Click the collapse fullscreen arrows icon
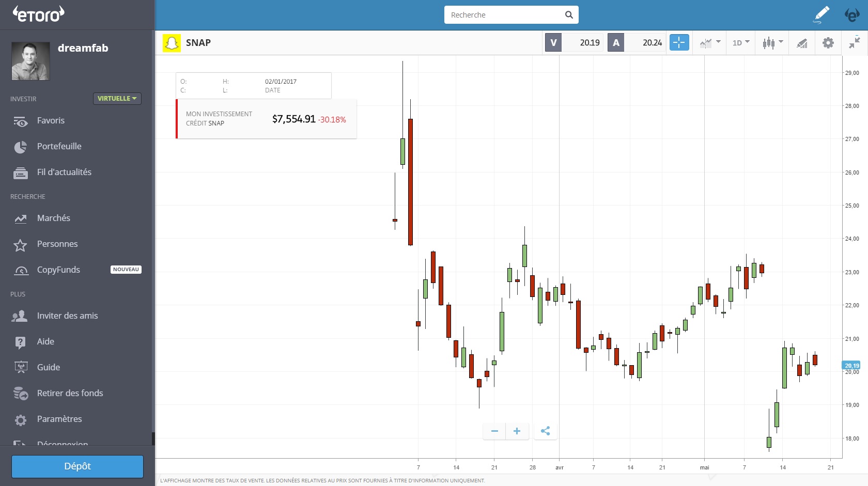Viewport: 868px width, 486px height. (x=855, y=42)
